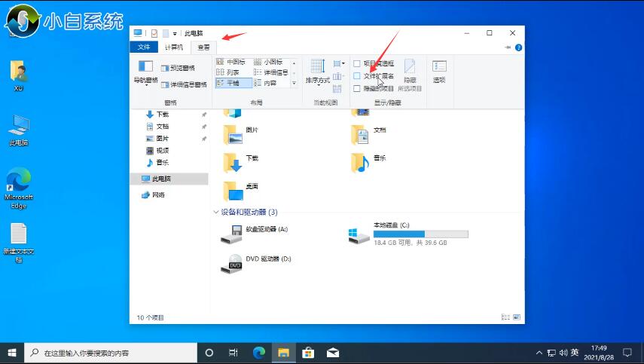Click the C: drive usage bar
This screenshot has height=364, width=644.
coord(420,234)
